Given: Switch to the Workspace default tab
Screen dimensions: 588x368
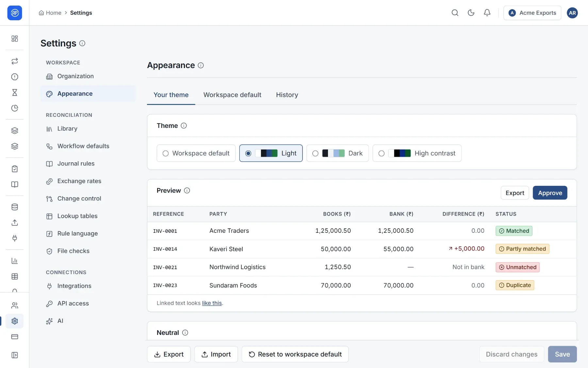Looking at the screenshot, I should pyautogui.click(x=232, y=95).
